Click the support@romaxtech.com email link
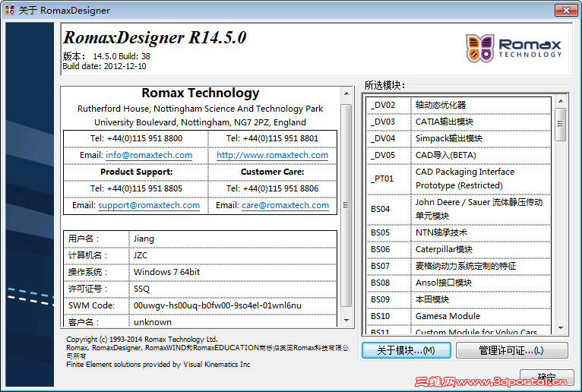 tap(149, 205)
